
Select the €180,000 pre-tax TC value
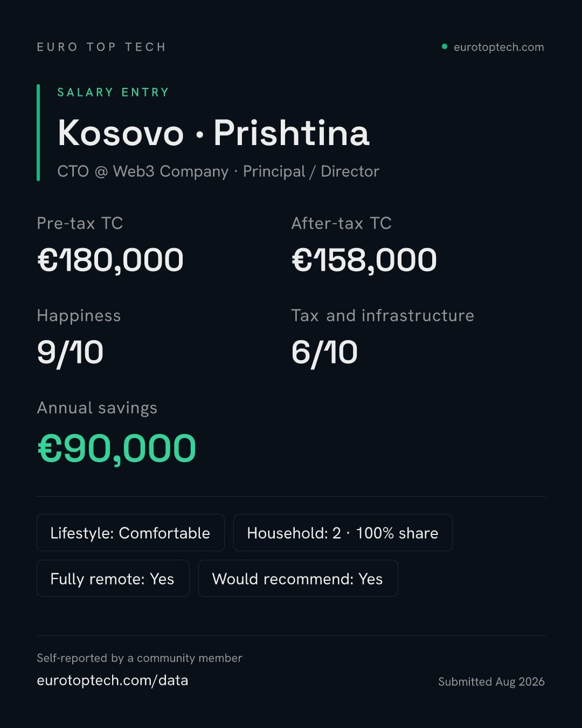pos(110,260)
